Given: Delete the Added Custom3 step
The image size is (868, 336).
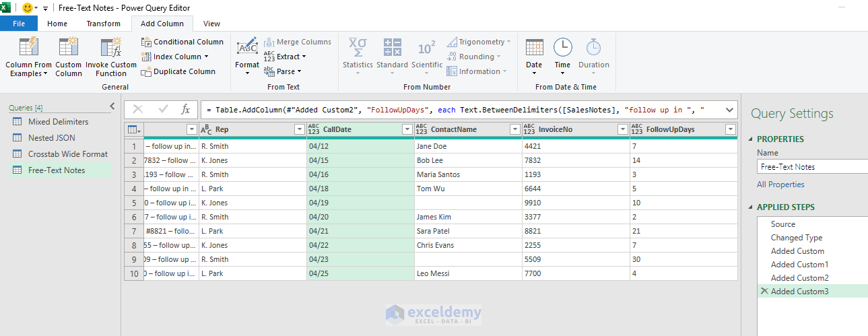Looking at the screenshot, I should click(x=764, y=292).
